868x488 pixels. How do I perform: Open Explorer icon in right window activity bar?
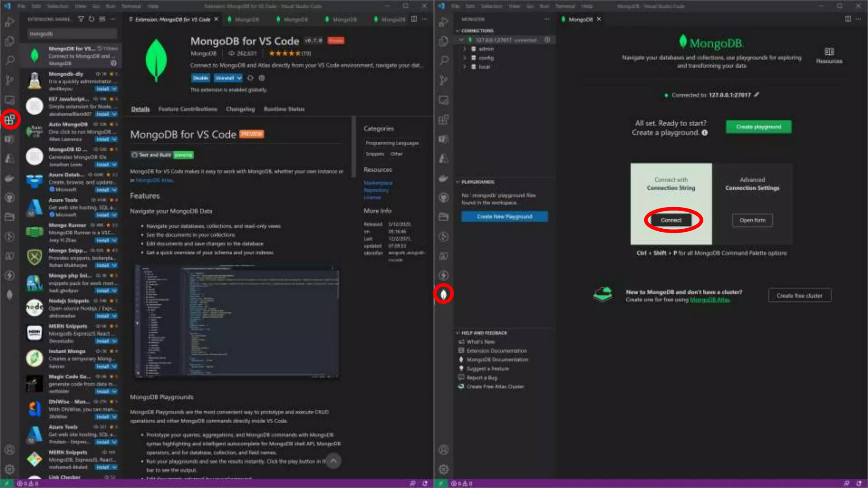click(x=443, y=41)
